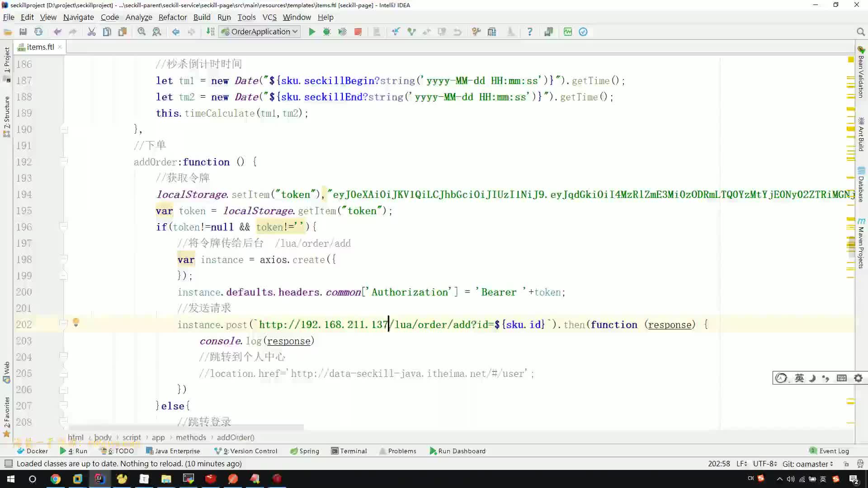Open the Event Log panel
The image size is (868, 488).
[x=829, y=451]
